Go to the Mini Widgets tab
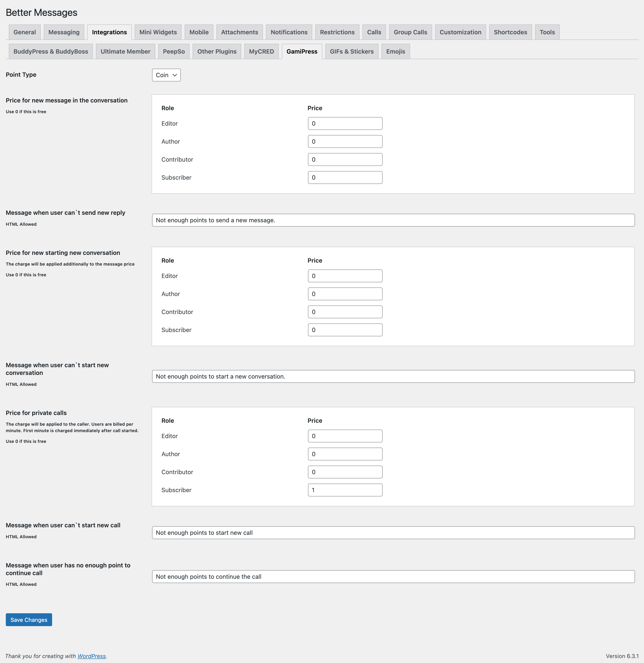Image resolution: width=644 pixels, height=663 pixels. pyautogui.click(x=158, y=32)
